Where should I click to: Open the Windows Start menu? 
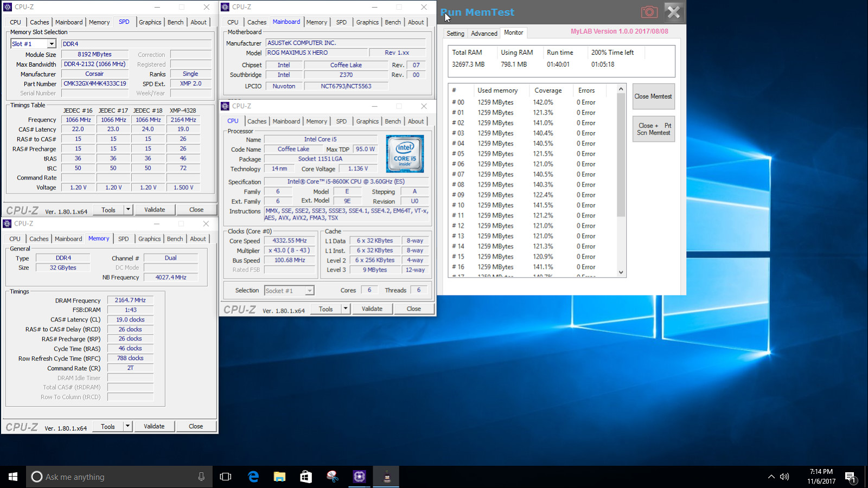pyautogui.click(x=13, y=477)
